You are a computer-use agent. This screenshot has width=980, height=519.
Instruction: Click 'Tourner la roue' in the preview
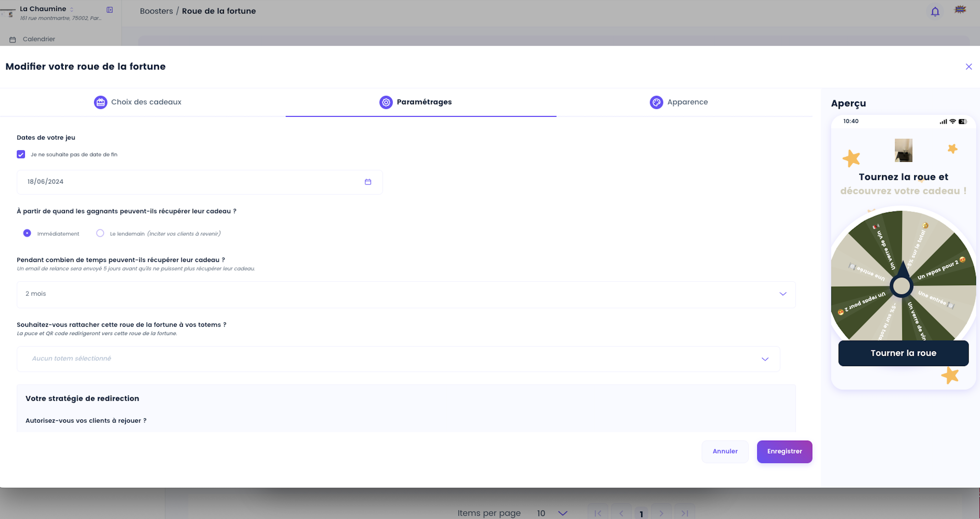903,353
